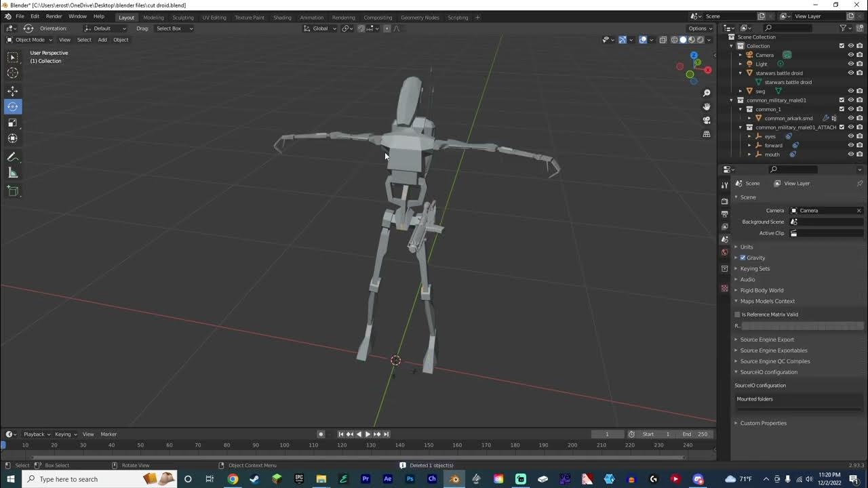This screenshot has height=488, width=868.
Task: Click the pin icon in Properties panel
Action: (x=860, y=183)
